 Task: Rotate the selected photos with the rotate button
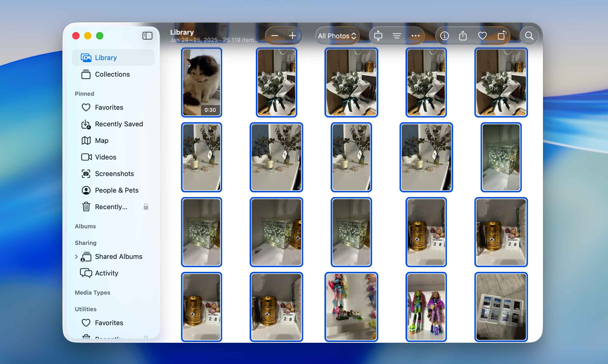pos(502,36)
